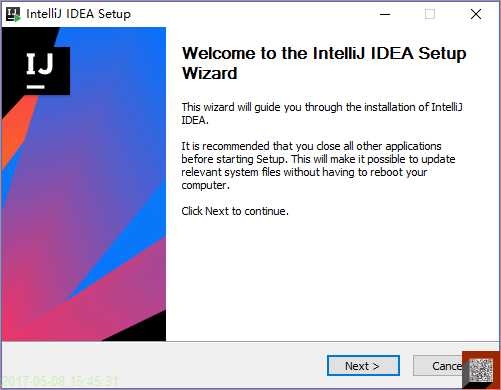The width and height of the screenshot is (501, 390).
Task: Click the Cancel button
Action: coord(438,366)
